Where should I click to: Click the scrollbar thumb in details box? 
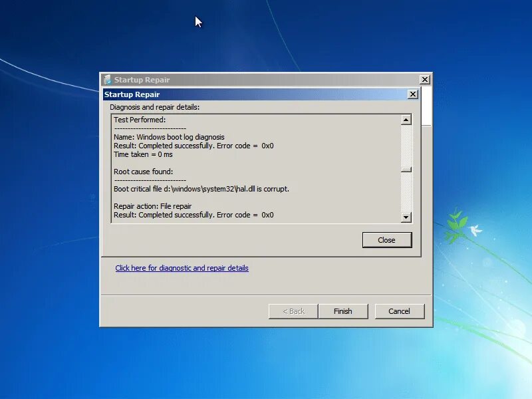pos(406,170)
